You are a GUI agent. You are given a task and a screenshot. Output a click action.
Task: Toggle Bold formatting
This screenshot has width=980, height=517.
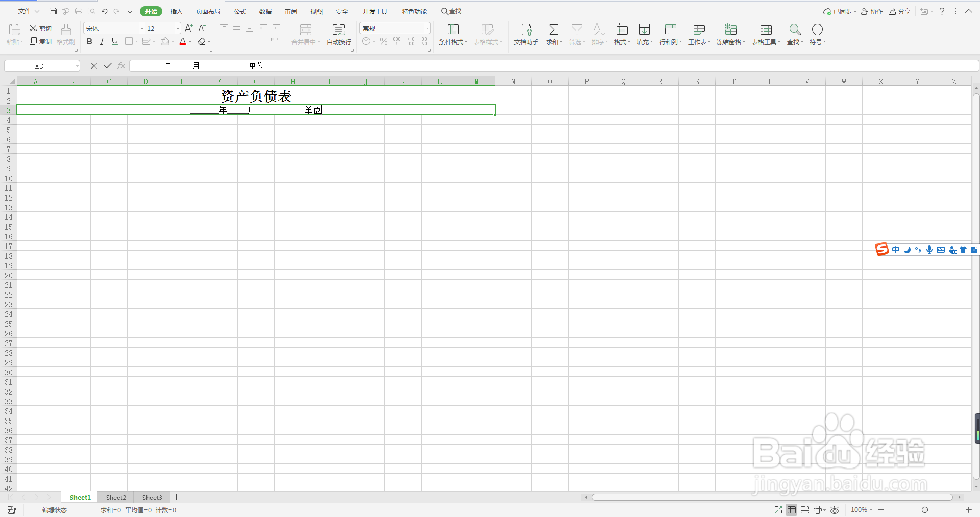[x=89, y=41]
